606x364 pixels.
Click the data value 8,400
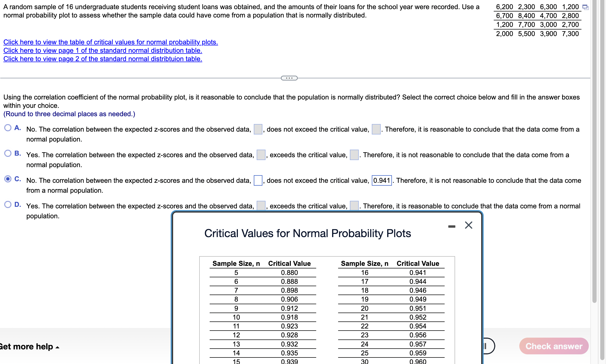(526, 16)
